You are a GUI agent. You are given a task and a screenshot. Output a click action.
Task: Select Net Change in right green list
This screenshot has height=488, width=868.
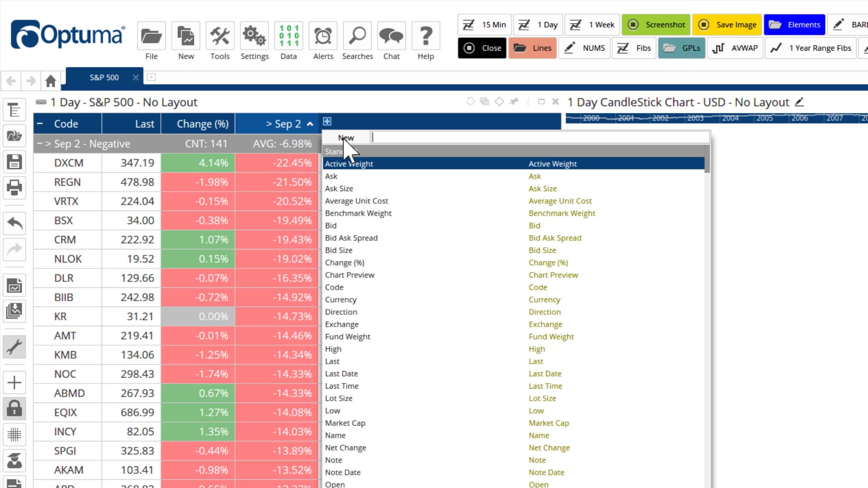(x=549, y=448)
